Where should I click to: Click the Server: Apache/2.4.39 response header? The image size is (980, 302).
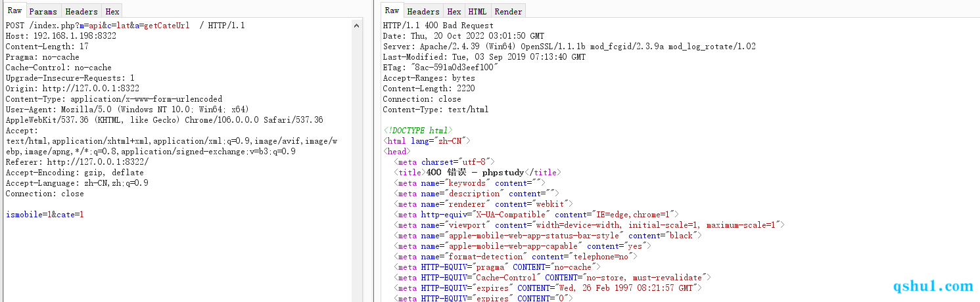coord(569,47)
